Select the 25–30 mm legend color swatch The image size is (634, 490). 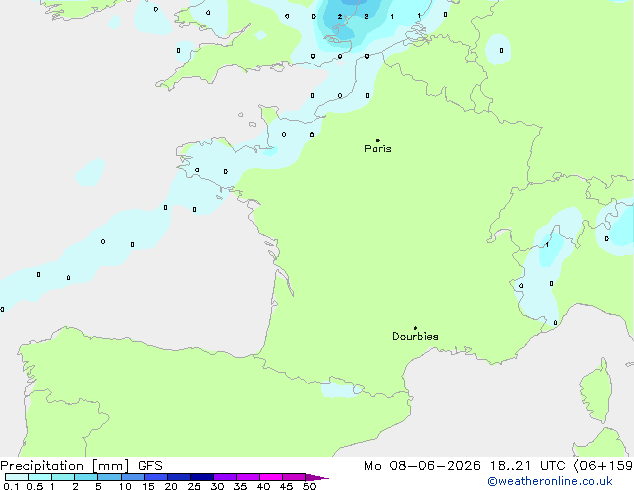coord(202,477)
